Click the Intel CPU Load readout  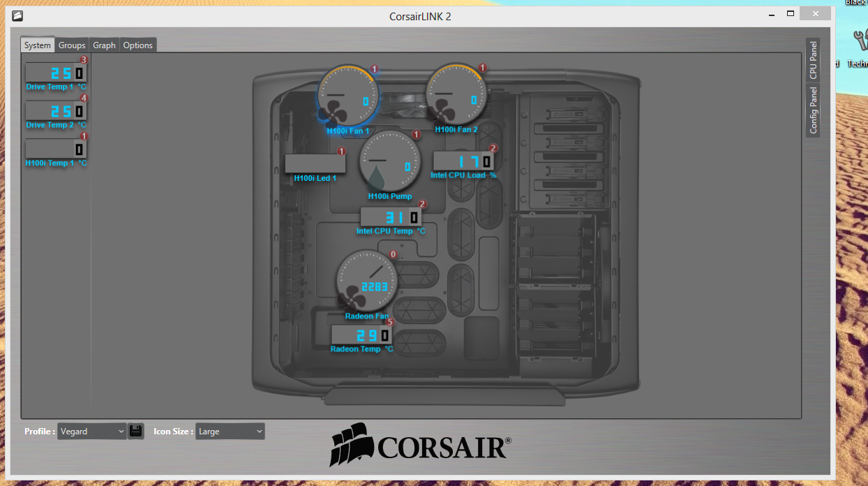[x=463, y=161]
